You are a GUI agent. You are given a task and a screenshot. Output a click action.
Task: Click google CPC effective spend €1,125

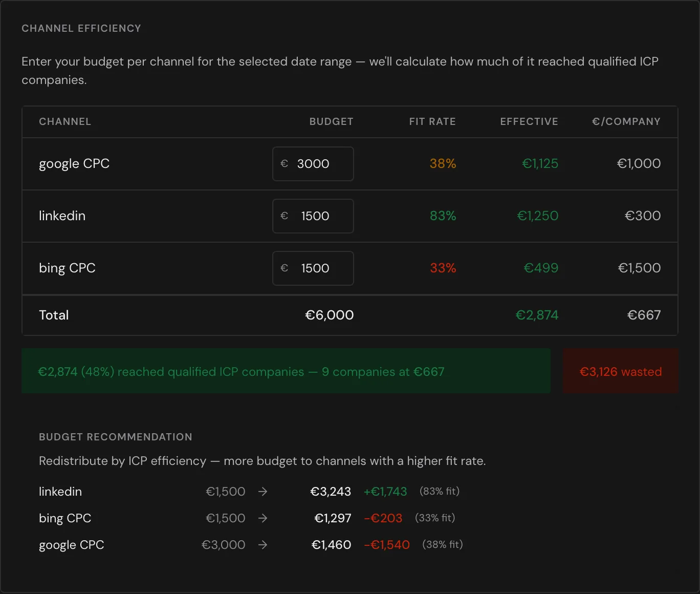click(x=540, y=164)
